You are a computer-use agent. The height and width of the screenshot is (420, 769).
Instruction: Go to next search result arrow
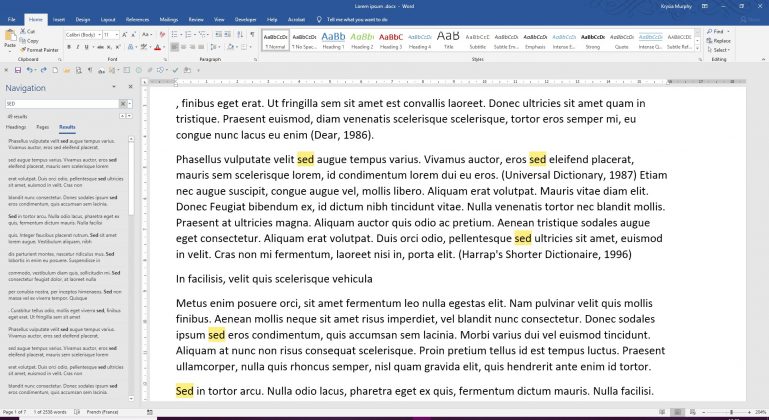coord(129,116)
